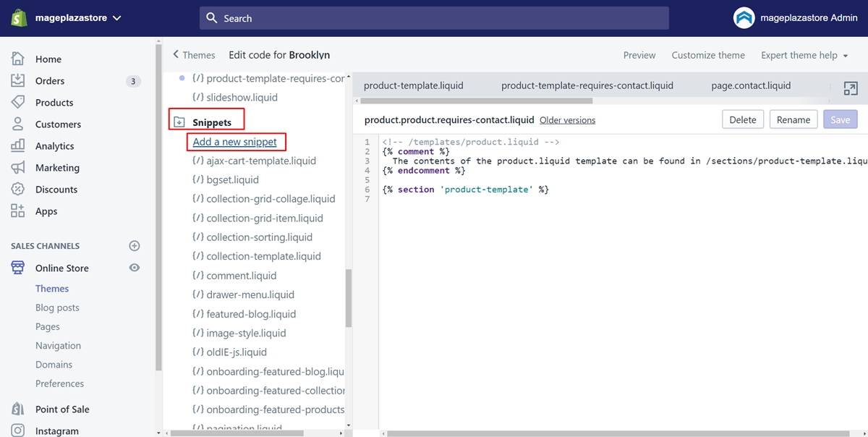
Task: Select Themes under Online Store
Action: [x=52, y=289]
